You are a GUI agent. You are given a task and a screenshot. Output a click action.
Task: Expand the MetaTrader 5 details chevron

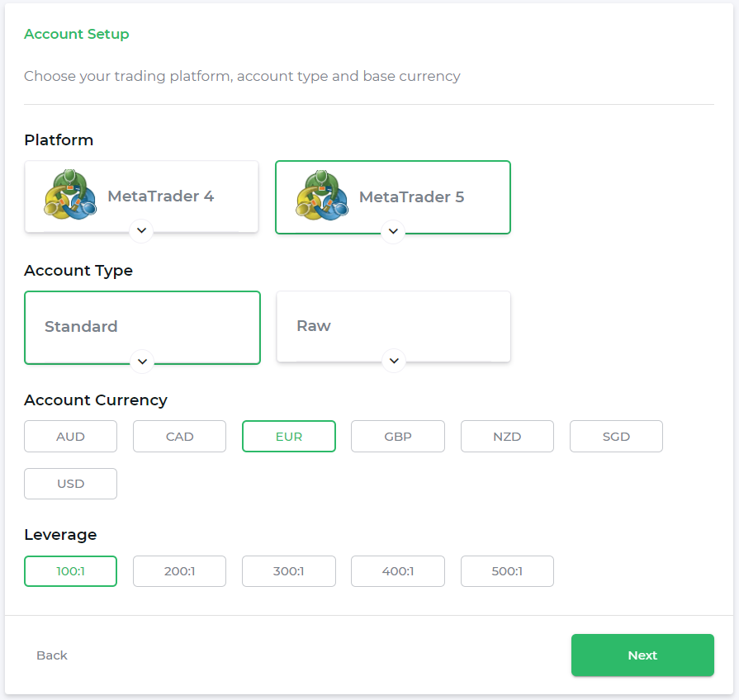[x=393, y=231]
